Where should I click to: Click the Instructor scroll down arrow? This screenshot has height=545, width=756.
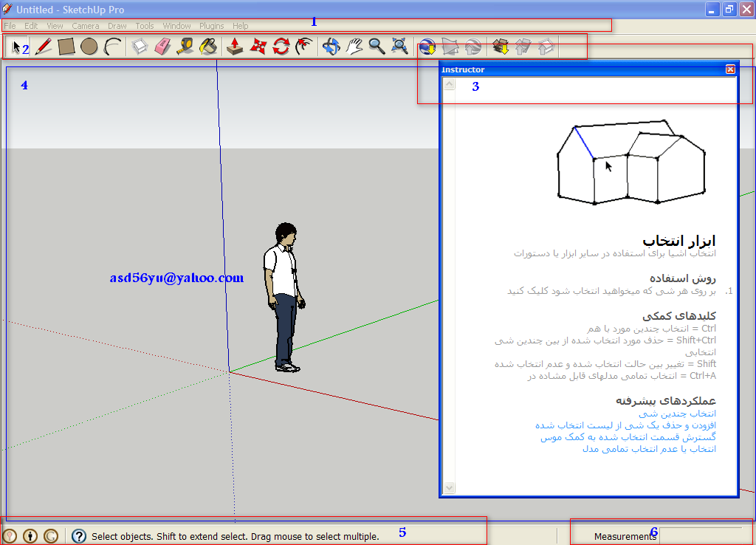tap(450, 487)
